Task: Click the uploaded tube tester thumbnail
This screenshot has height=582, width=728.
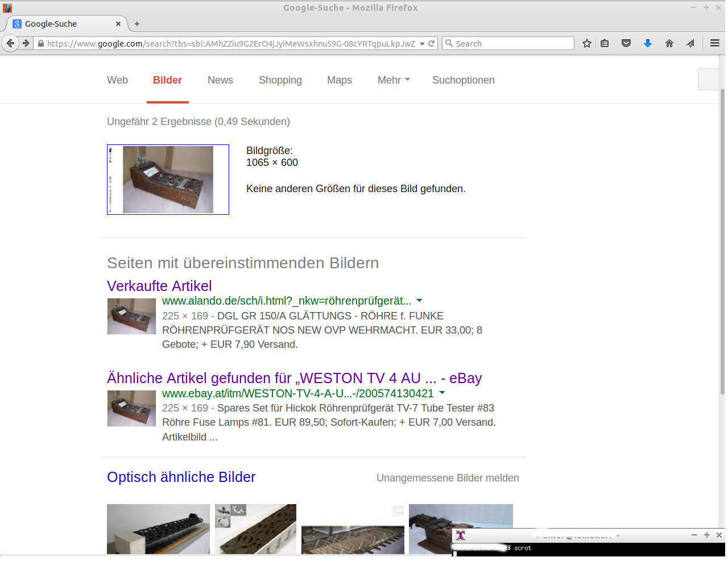Action: [168, 180]
